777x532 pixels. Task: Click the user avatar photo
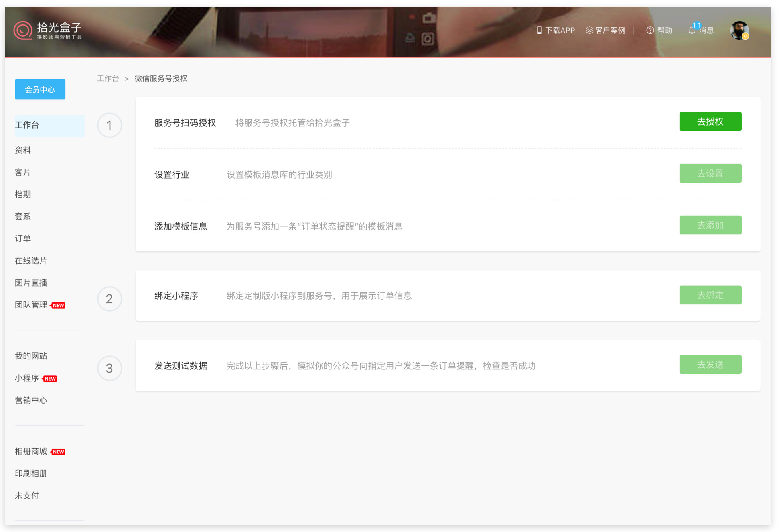[739, 30]
